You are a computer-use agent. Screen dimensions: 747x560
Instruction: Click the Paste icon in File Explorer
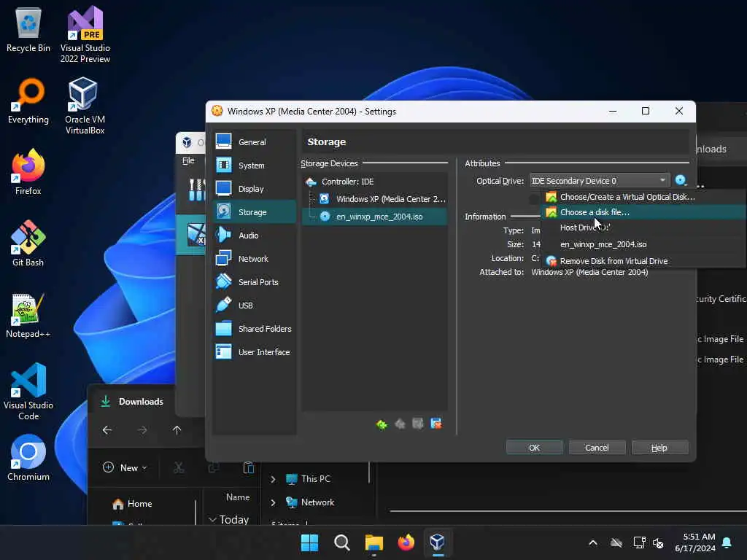249,467
